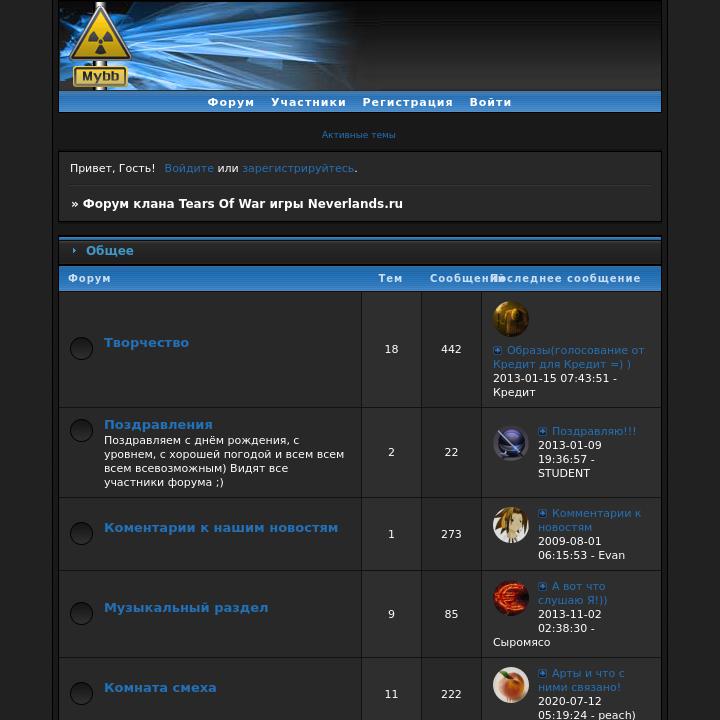The width and height of the screenshot is (720, 720).
Task: Follow the Войдите link in greeting
Action: coord(189,169)
